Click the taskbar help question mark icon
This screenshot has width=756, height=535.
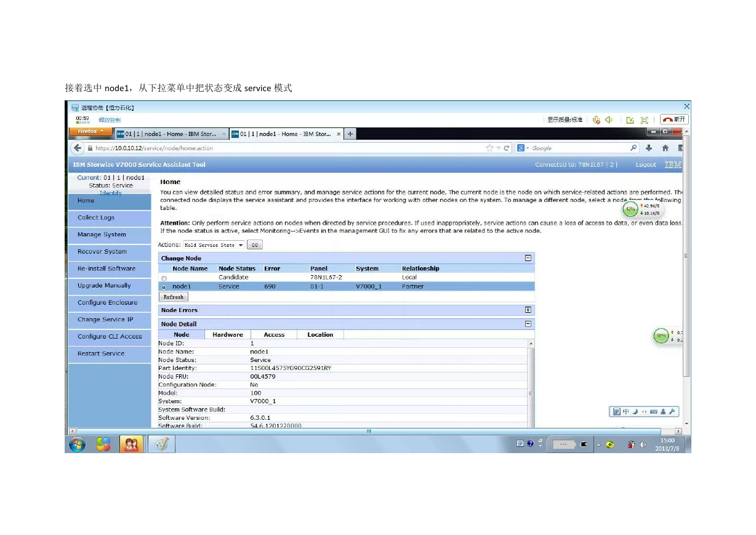tap(531, 443)
